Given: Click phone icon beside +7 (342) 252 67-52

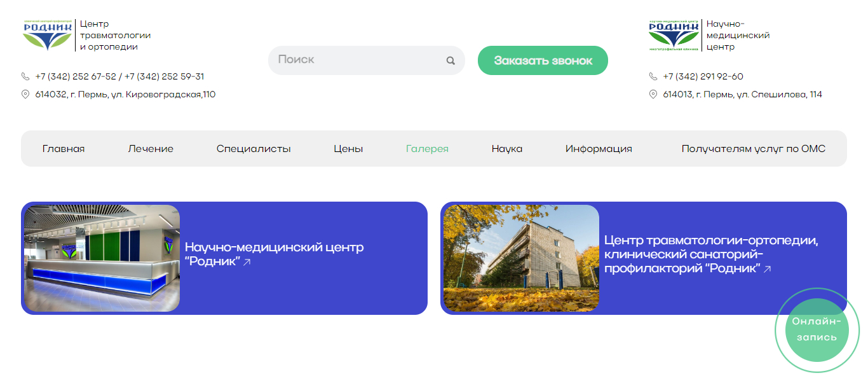Looking at the screenshot, I should (25, 76).
